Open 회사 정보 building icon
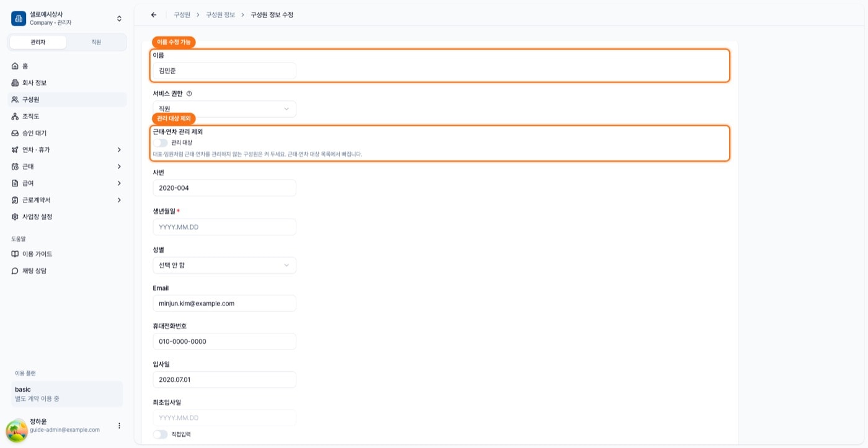The width and height of the screenshot is (868, 448). pos(15,82)
